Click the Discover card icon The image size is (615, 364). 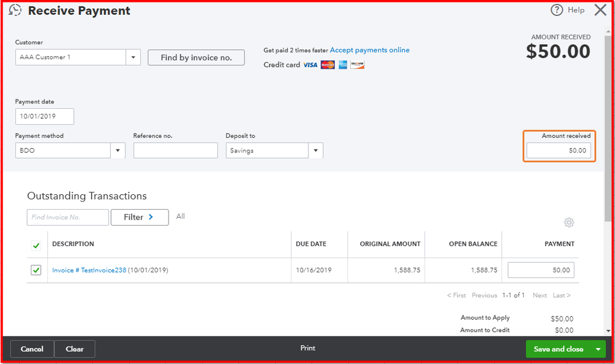357,65
